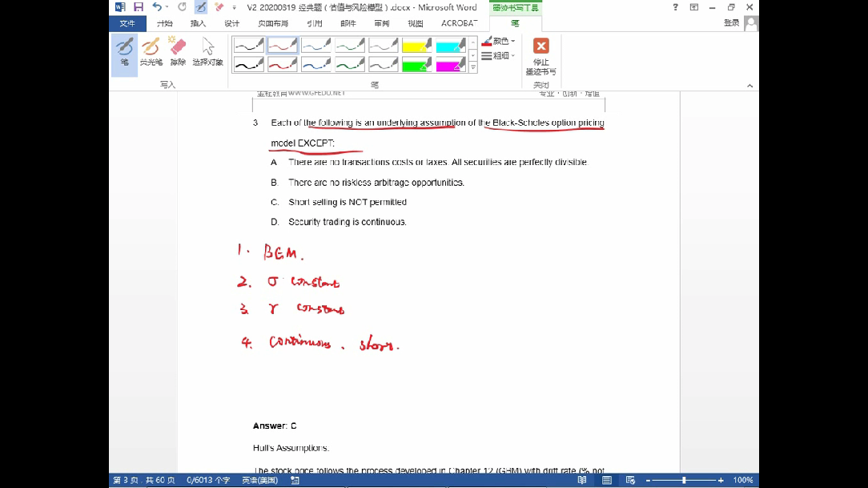Adjust the zoom slider handle
Image resolution: width=868 pixels, height=488 pixels.
tap(684, 480)
